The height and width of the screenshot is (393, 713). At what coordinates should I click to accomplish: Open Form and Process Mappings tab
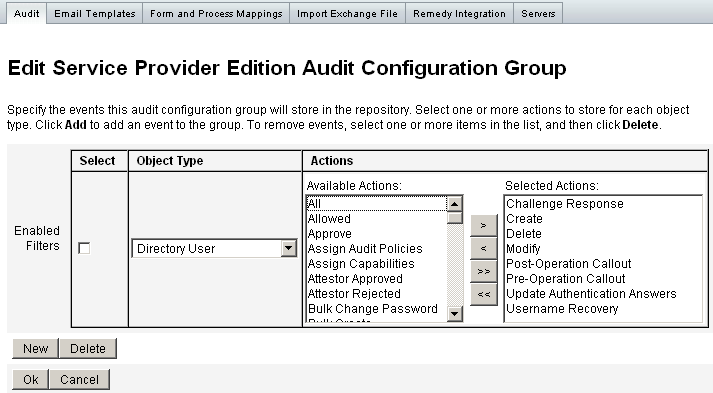click(x=216, y=14)
